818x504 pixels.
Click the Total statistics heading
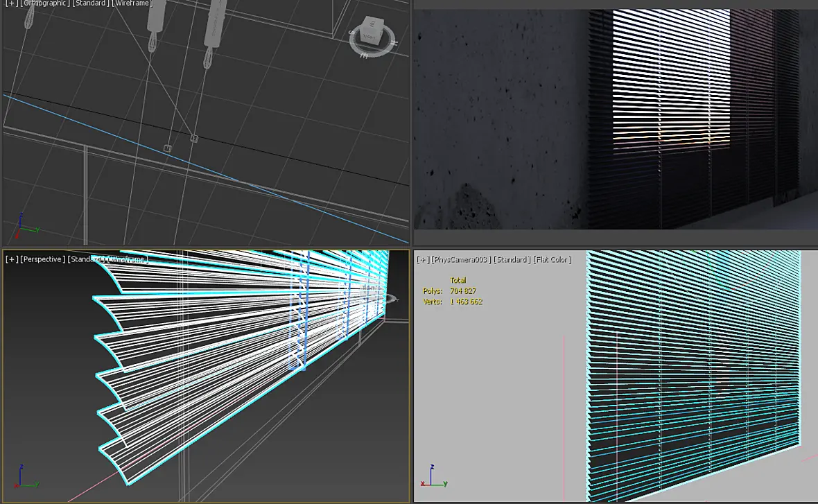pos(458,280)
